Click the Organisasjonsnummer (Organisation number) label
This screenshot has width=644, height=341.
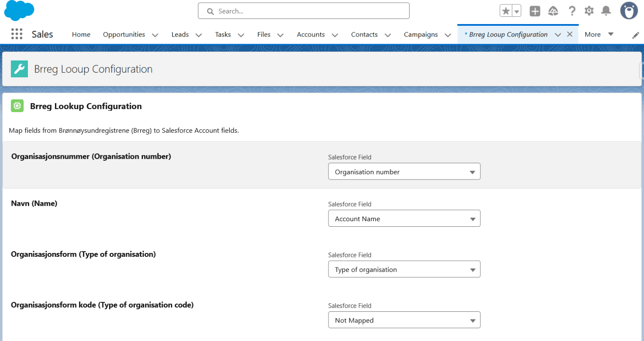pos(91,156)
